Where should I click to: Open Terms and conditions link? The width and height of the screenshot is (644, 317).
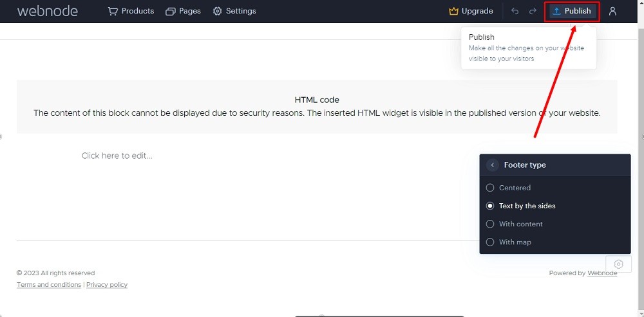[x=49, y=285]
